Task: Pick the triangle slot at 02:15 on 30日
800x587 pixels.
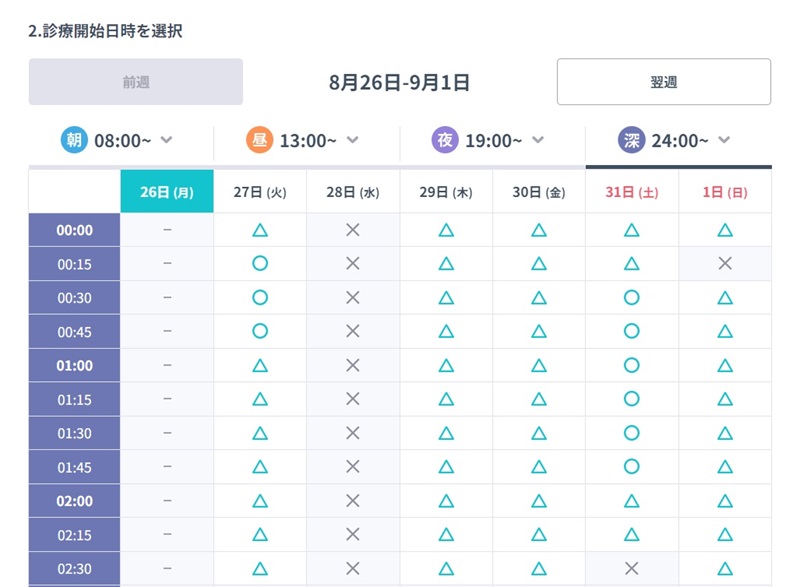Action: click(x=539, y=534)
